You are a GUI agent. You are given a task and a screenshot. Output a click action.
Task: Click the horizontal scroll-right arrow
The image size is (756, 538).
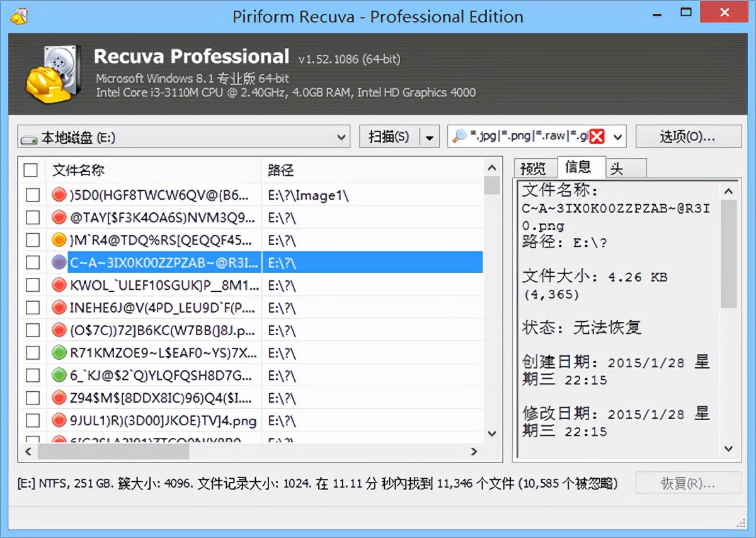(474, 452)
